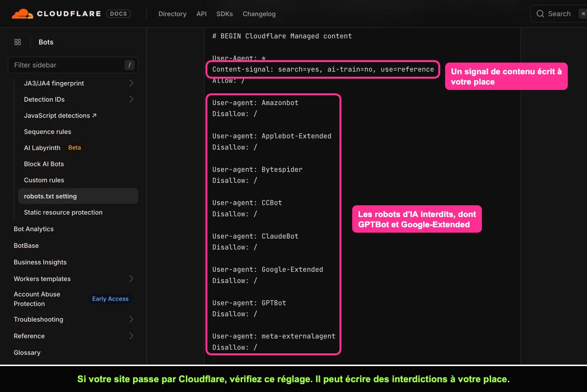
Task: Click the slash shortcut badge in filter
Action: (x=129, y=65)
